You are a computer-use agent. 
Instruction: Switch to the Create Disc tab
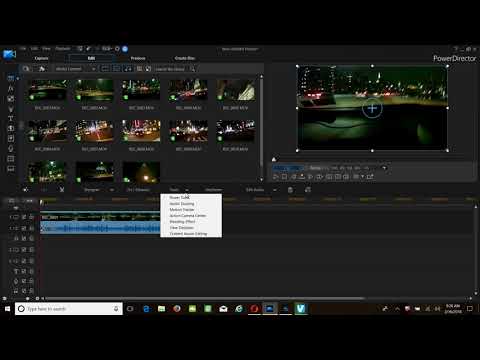185,58
